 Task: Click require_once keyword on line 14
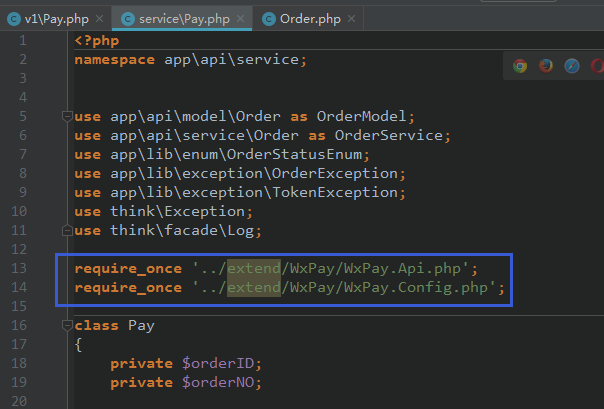click(x=128, y=288)
